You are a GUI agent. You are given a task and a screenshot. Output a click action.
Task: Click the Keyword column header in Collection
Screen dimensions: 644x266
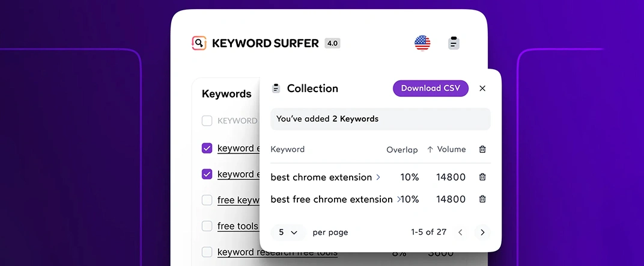coord(288,149)
